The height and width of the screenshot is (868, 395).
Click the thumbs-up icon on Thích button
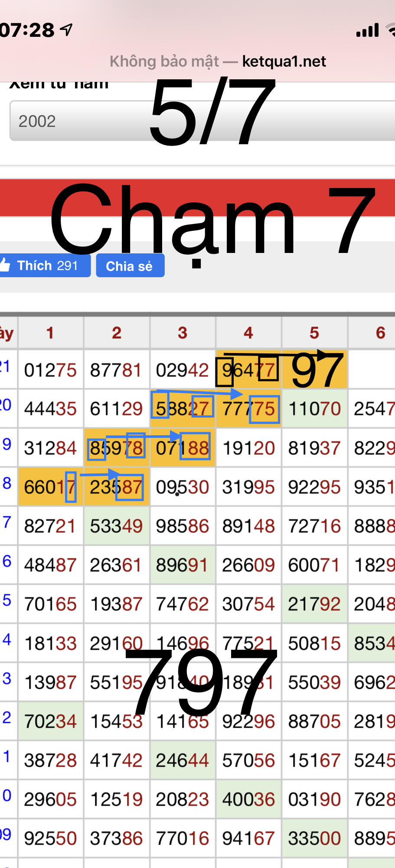click(5, 265)
